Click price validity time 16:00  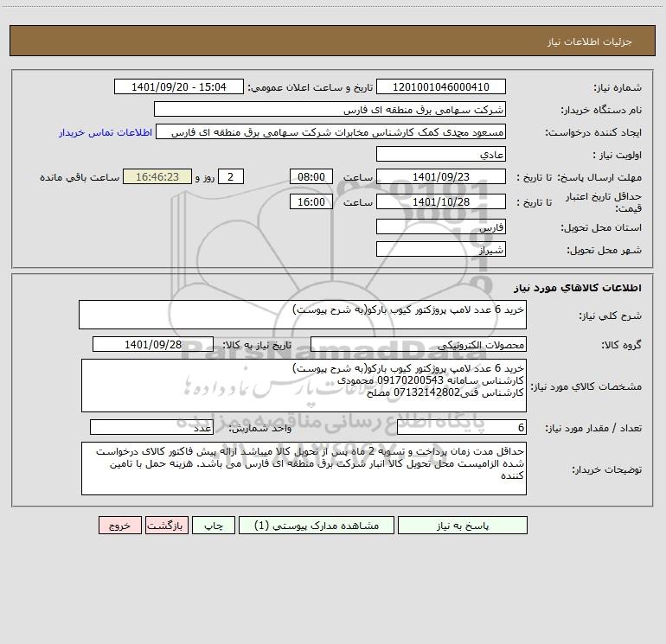pos(311,201)
